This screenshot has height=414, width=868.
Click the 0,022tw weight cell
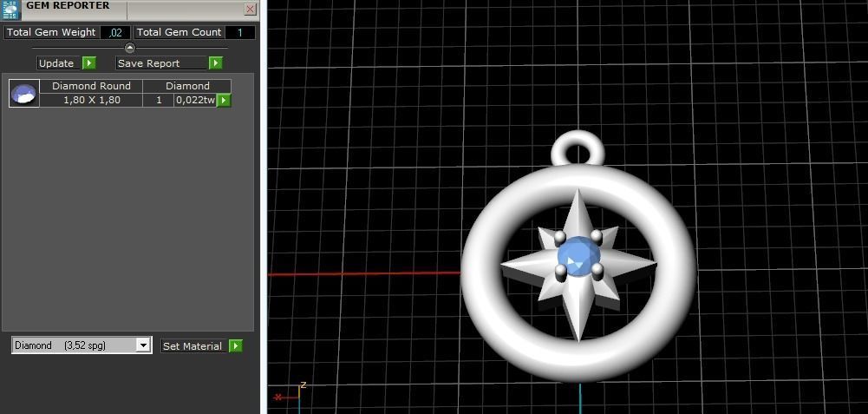tap(195, 101)
